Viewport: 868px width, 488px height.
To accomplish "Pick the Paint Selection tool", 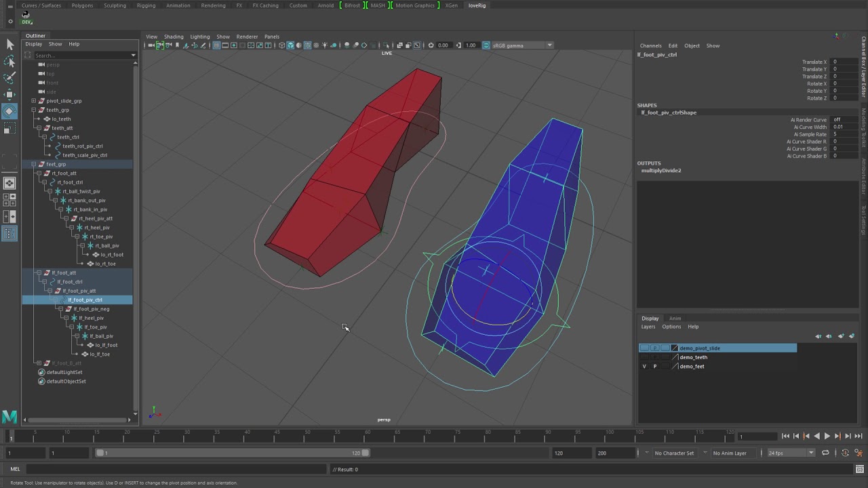I will [x=9, y=77].
